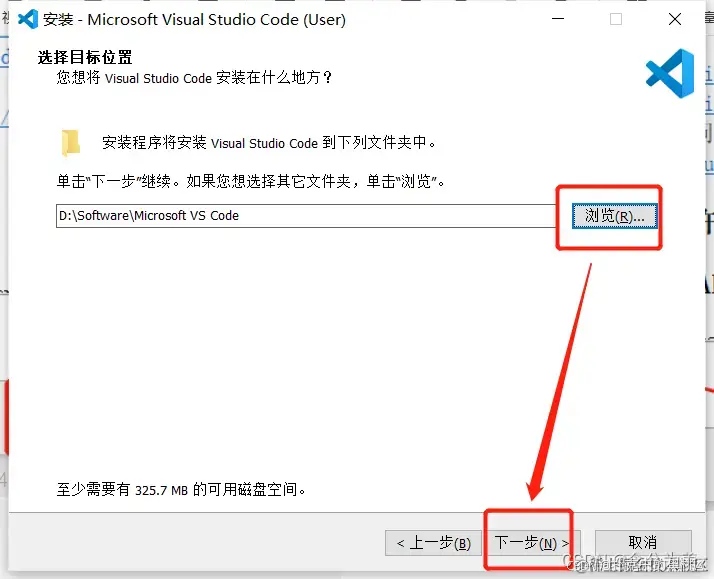714x579 pixels.
Task: Click the text 您想将 Visual Studio Code 安装在什么地方
Action: [194, 78]
